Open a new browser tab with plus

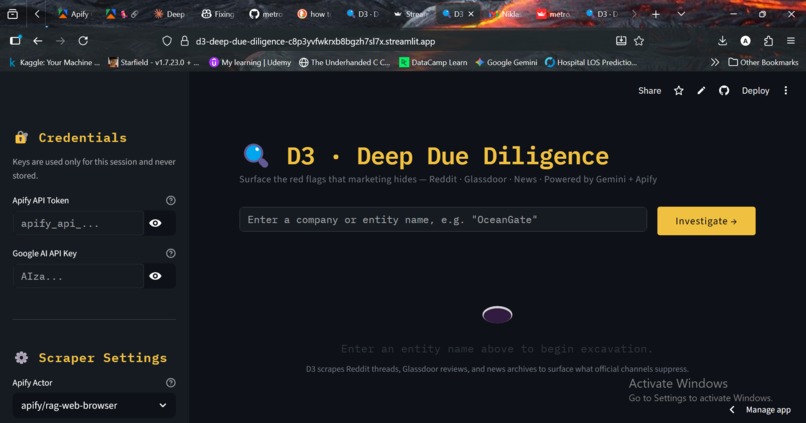(655, 14)
